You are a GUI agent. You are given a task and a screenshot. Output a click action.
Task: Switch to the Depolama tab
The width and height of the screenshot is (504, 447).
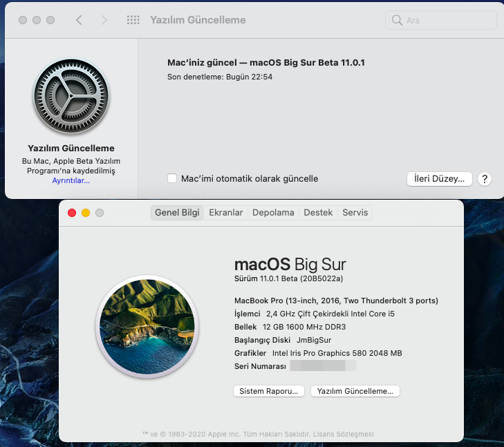273,213
